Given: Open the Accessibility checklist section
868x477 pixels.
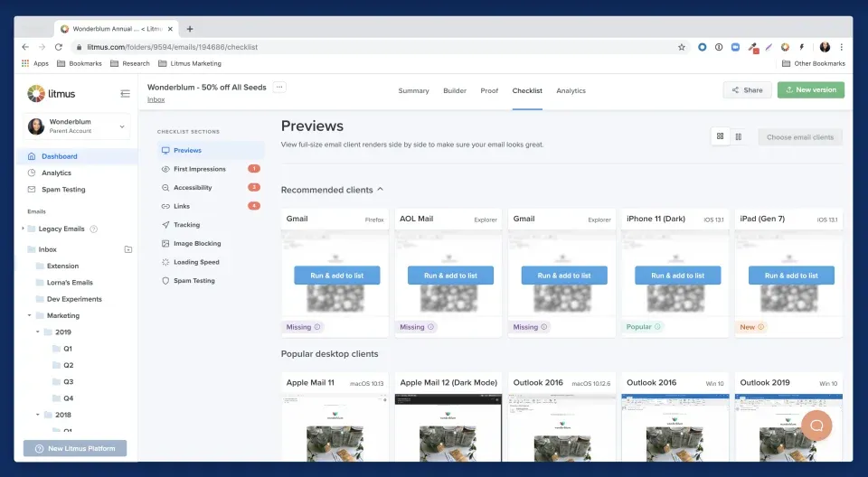Looking at the screenshot, I should coord(193,188).
